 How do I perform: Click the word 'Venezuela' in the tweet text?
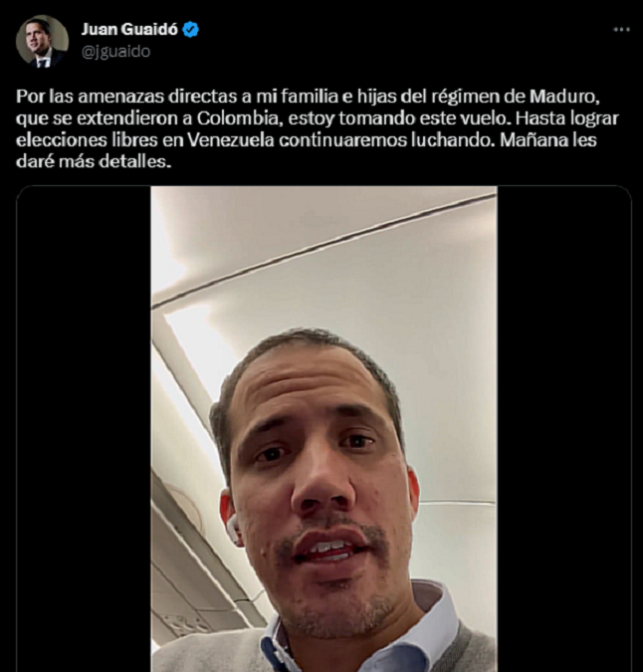pyautogui.click(x=231, y=140)
